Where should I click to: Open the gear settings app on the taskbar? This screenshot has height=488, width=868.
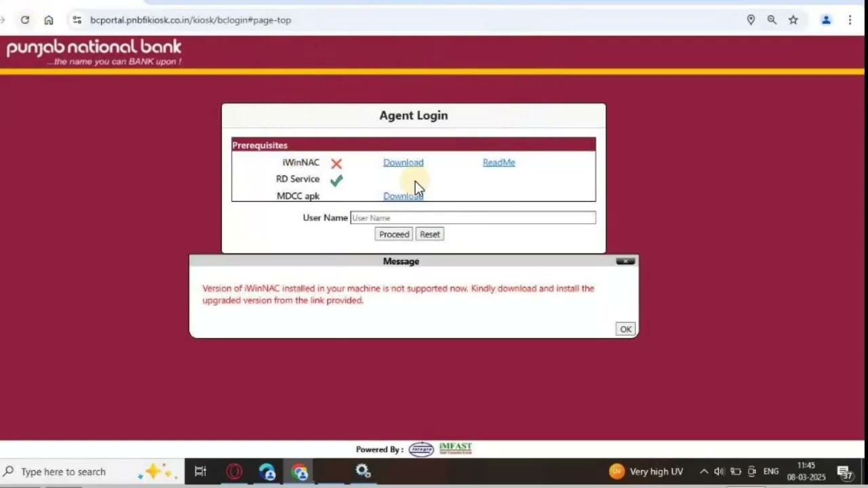tap(363, 472)
